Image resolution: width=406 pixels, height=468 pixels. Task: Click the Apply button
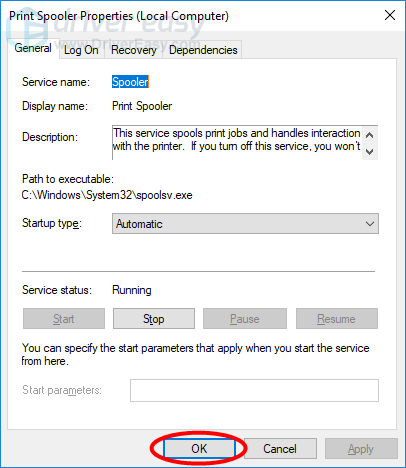(x=361, y=449)
